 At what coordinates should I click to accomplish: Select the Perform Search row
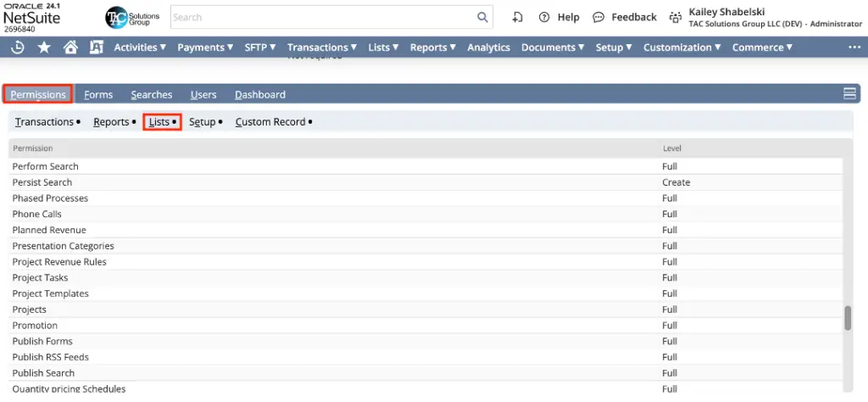click(x=426, y=166)
